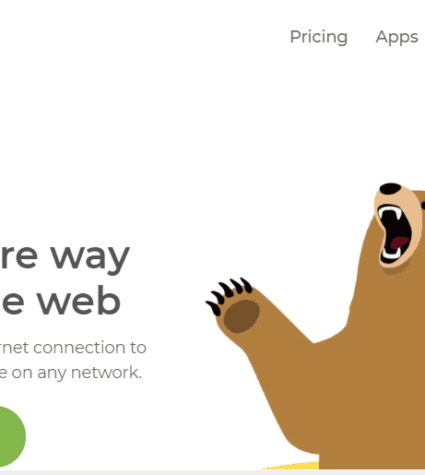Click the bear's brown torso
Screen dimensions: 425x475
373,383
